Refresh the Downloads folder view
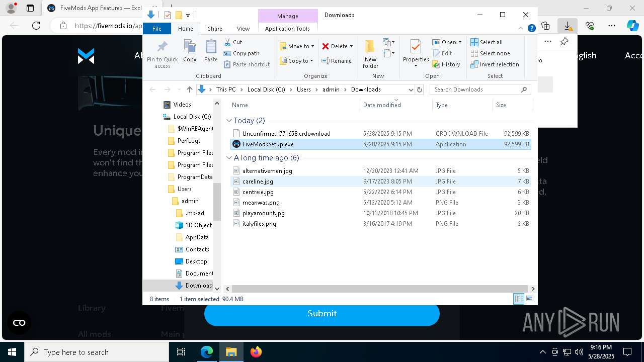The image size is (644, 362). 420,89
